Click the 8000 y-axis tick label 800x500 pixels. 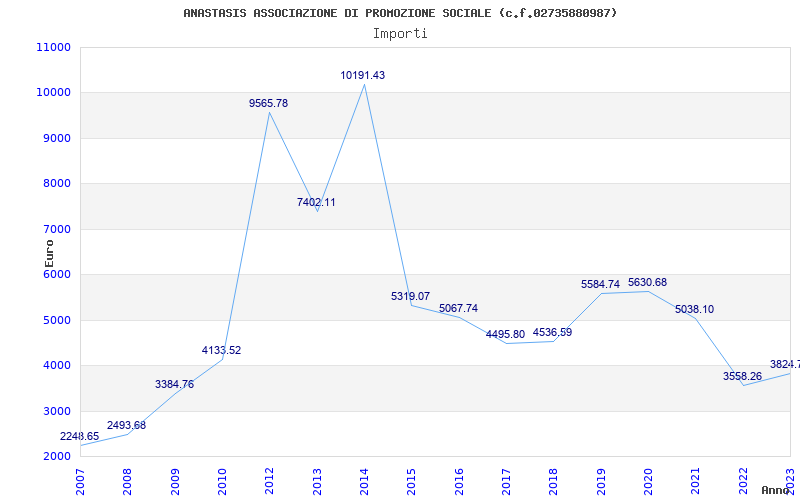coord(56,184)
